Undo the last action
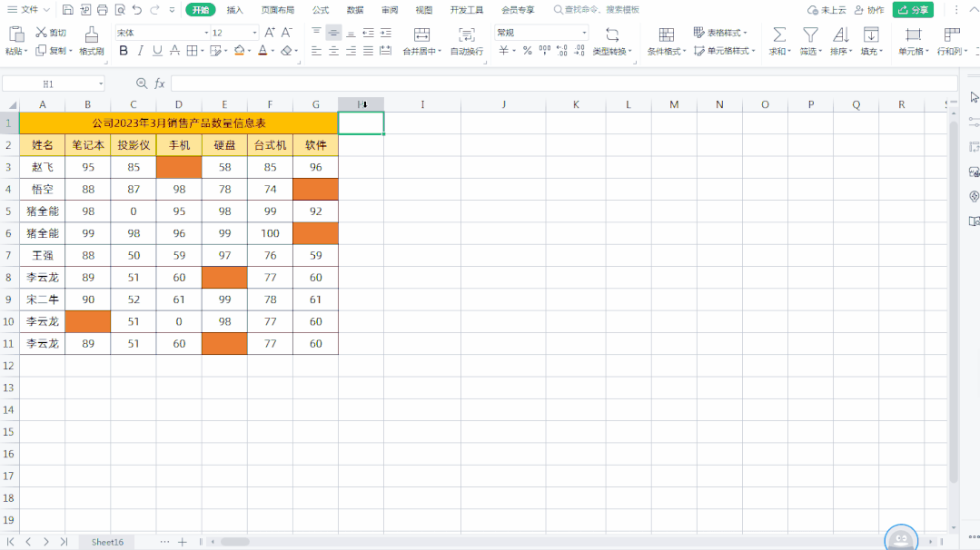Image resolution: width=980 pixels, height=550 pixels. coord(137,10)
